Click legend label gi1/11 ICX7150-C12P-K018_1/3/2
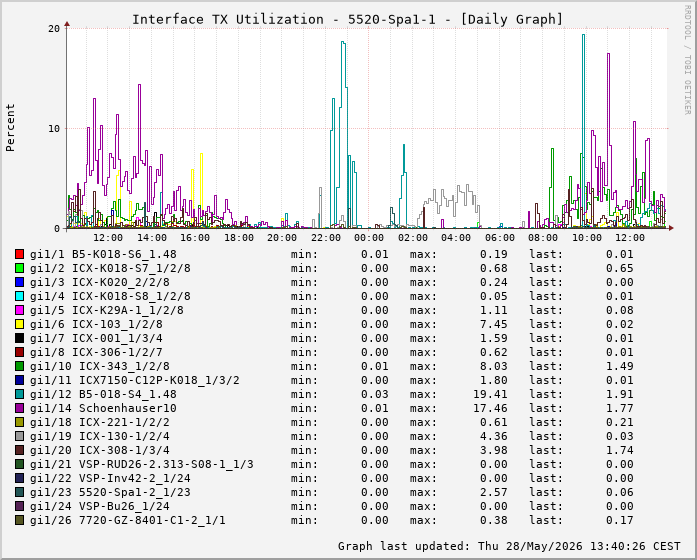The width and height of the screenshot is (697, 560). 135,380
